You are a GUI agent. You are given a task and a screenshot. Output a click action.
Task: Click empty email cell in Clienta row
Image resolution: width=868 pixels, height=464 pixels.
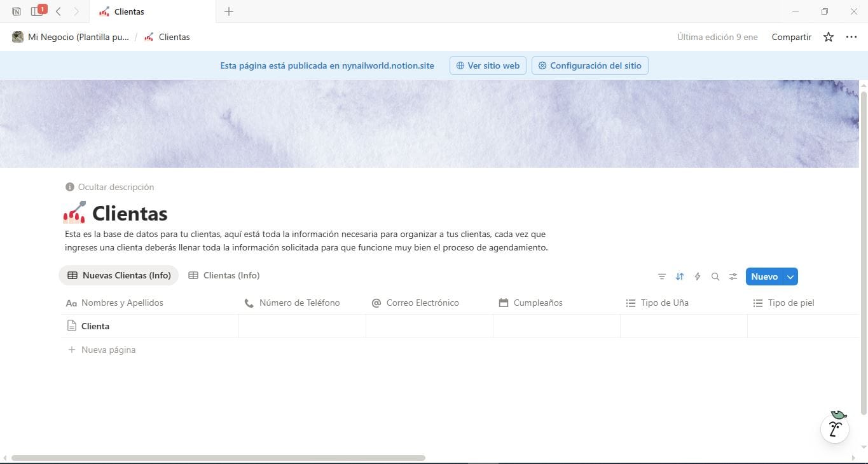(430, 326)
